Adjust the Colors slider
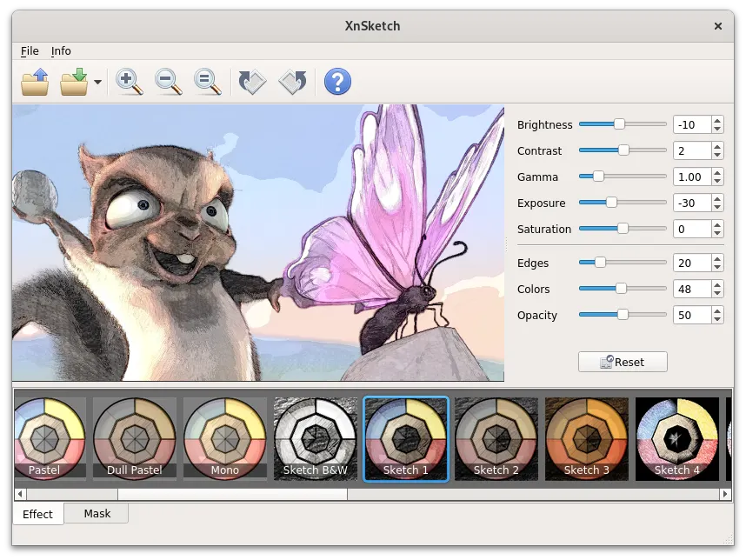746x560 pixels. click(623, 289)
